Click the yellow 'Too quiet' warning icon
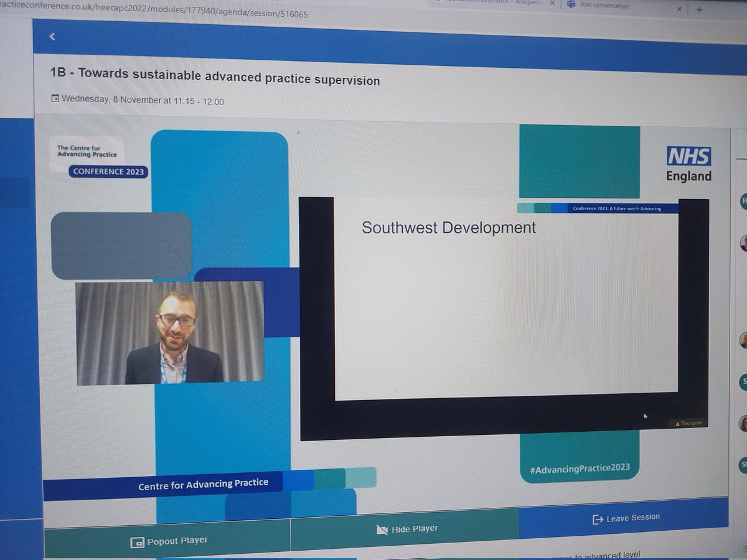Screen dimensions: 747x560 click(x=678, y=422)
